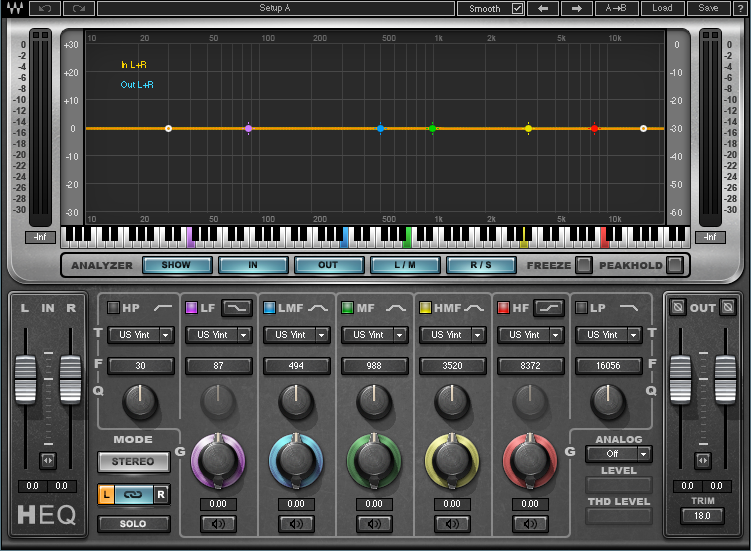Disable the green MF band toggle
This screenshot has width=751, height=551.
[347, 308]
